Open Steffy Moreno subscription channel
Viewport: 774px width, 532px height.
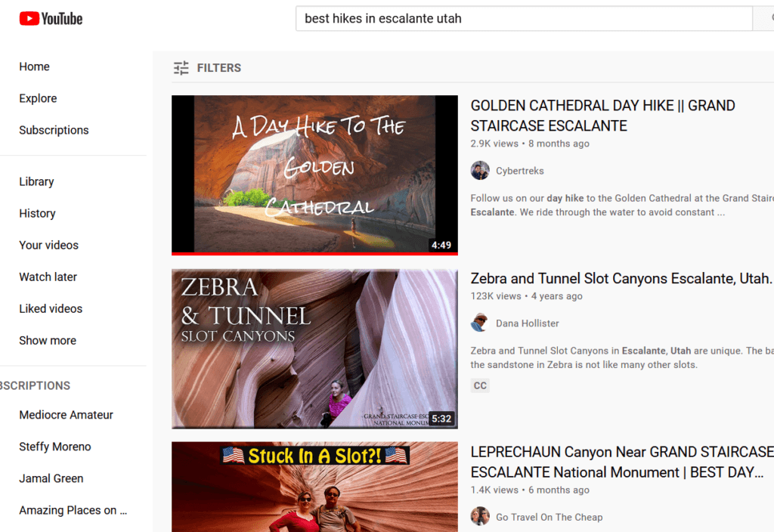click(x=55, y=447)
